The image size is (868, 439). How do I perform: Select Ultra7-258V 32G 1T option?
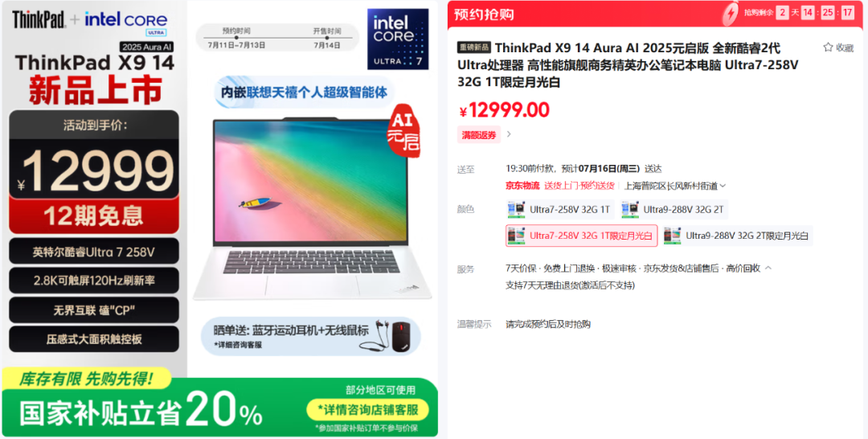(x=560, y=209)
